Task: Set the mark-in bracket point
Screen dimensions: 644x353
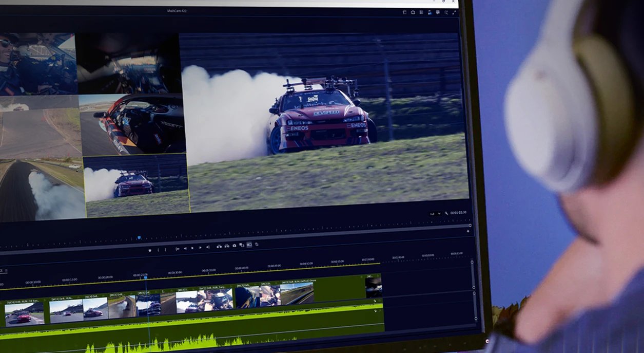Action: (x=158, y=250)
